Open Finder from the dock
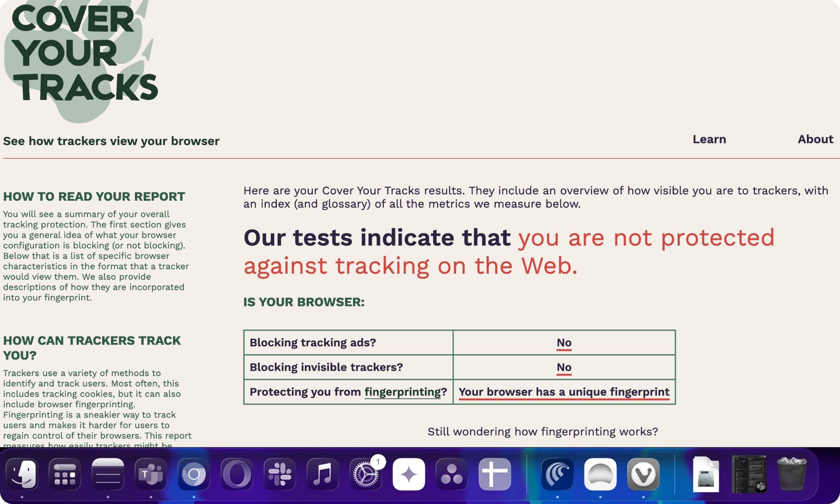 22,474
